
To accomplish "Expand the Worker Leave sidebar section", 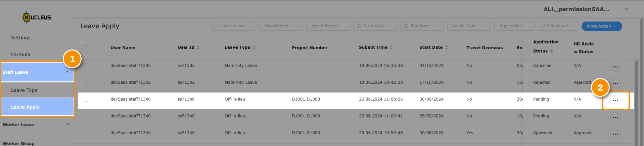I will (x=37, y=124).
